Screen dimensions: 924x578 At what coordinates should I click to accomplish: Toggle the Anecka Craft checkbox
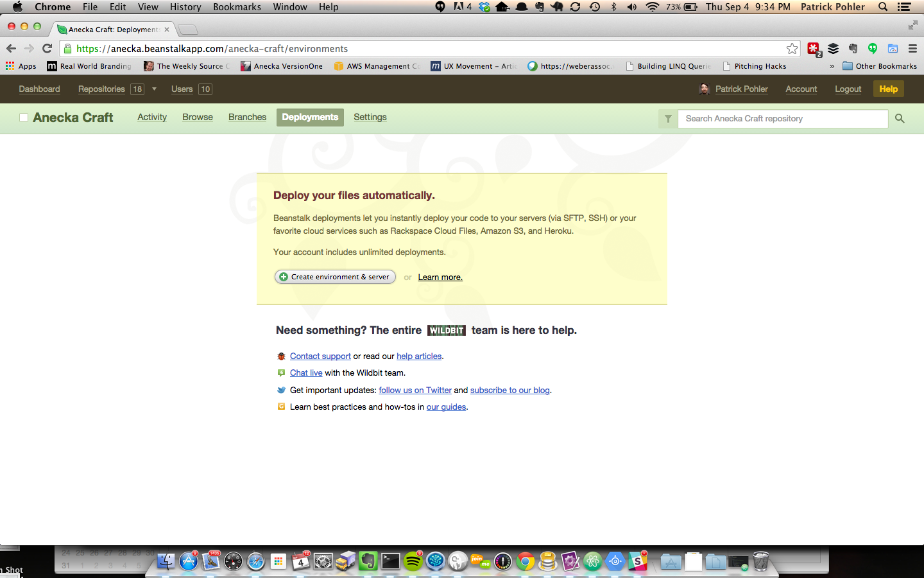(x=24, y=118)
